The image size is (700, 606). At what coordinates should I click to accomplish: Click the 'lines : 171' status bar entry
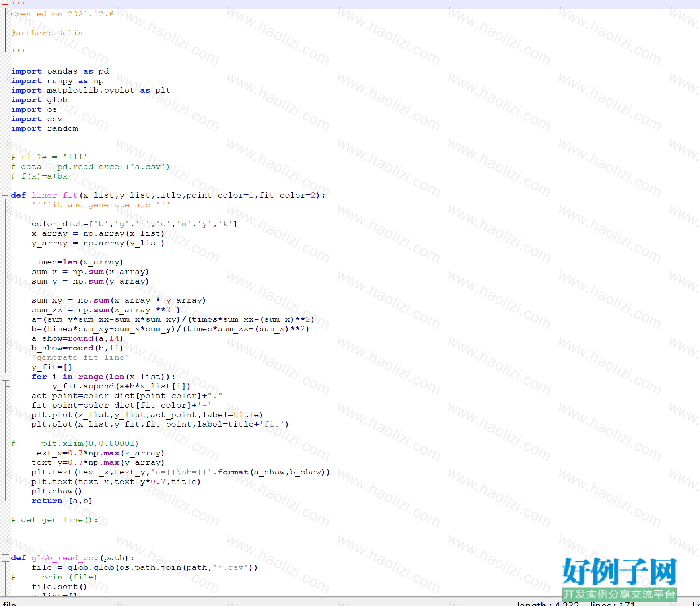pos(613,603)
